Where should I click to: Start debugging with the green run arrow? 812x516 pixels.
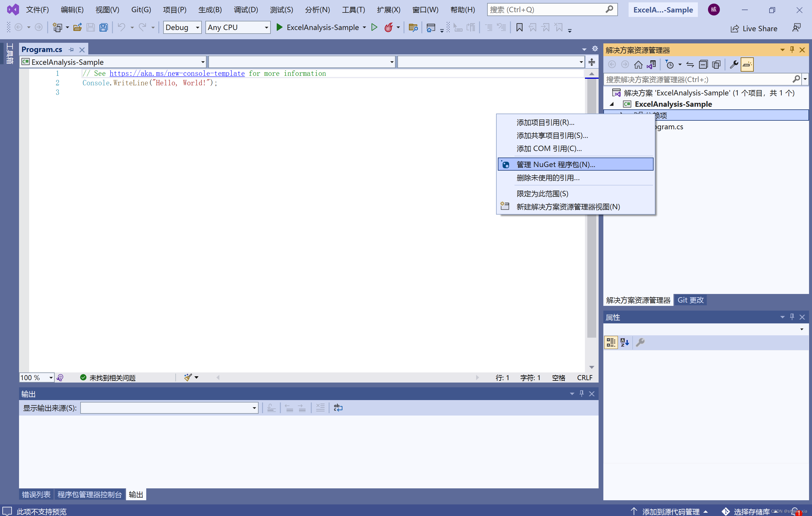[279, 27]
